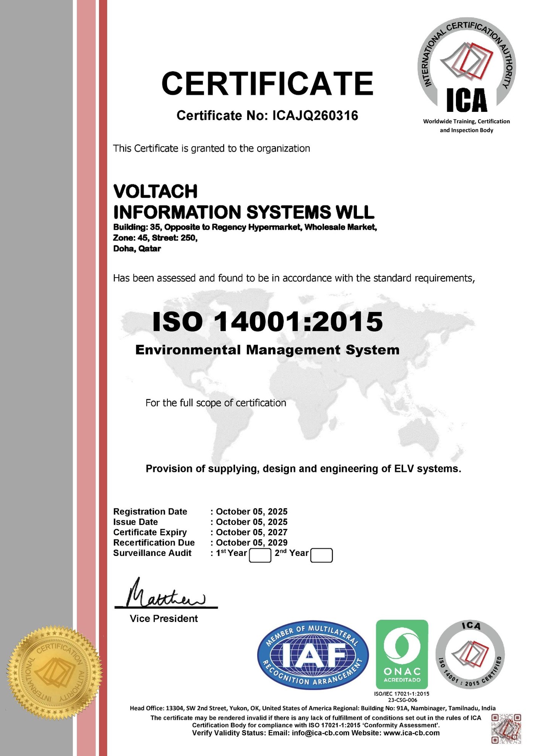
Task: Open the www.ica-cb.com website link
Action: tap(412, 733)
